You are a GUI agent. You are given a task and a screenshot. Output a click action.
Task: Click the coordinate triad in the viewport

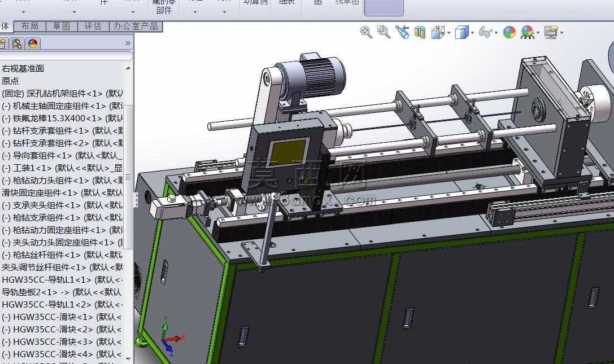pyautogui.click(x=172, y=337)
